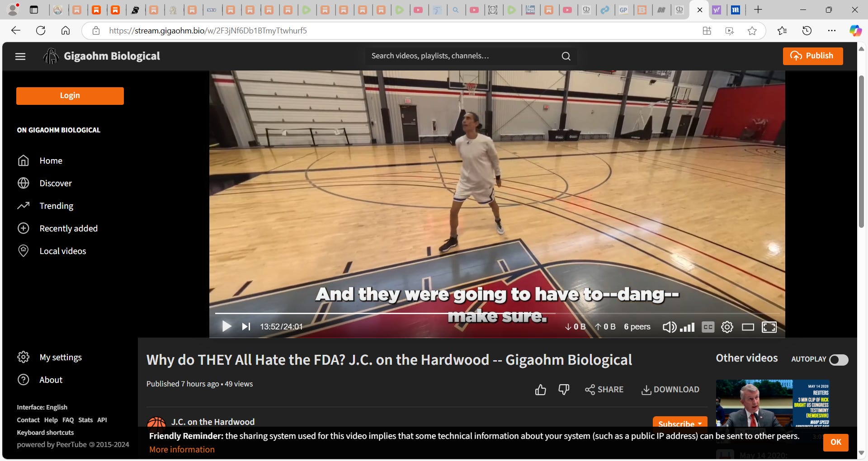The width and height of the screenshot is (868, 461).
Task: Open the player settings gear
Action: coord(727,327)
